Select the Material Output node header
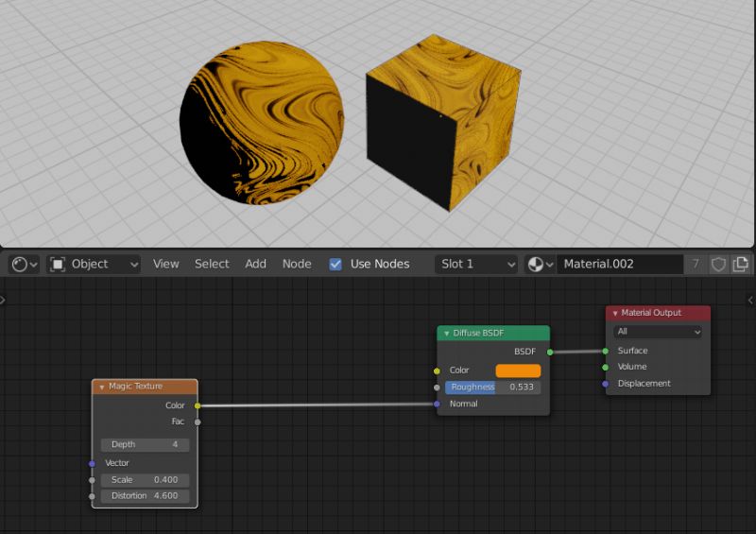Viewport: 756px width, 534px height. click(658, 314)
